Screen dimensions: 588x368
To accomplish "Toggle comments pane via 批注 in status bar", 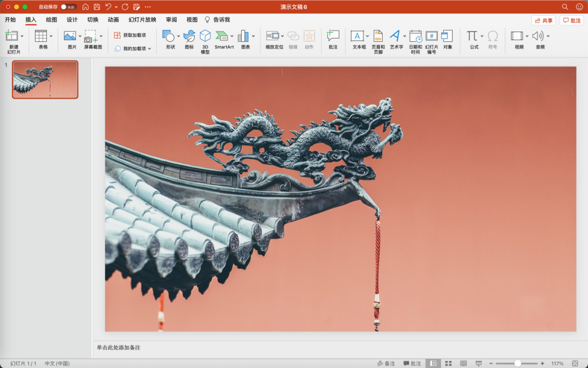I will tap(412, 363).
